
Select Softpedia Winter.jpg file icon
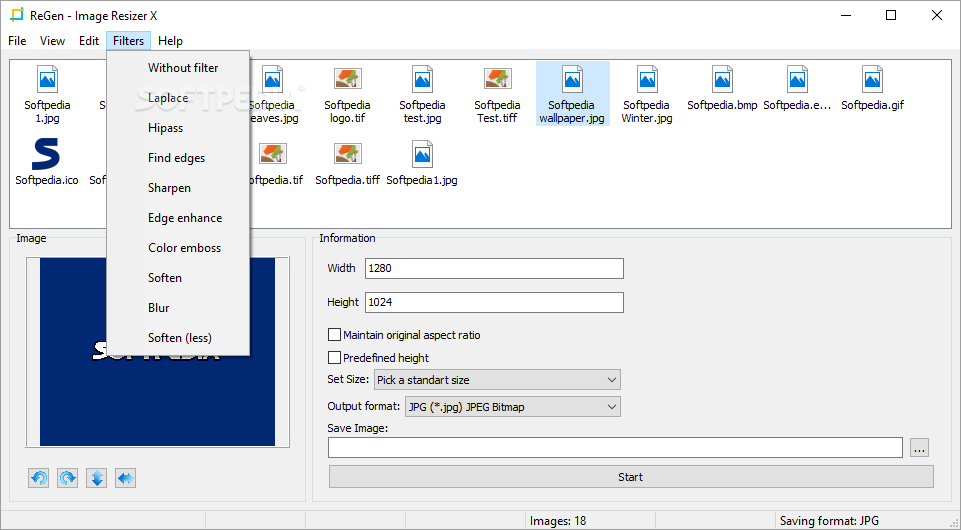click(x=647, y=80)
